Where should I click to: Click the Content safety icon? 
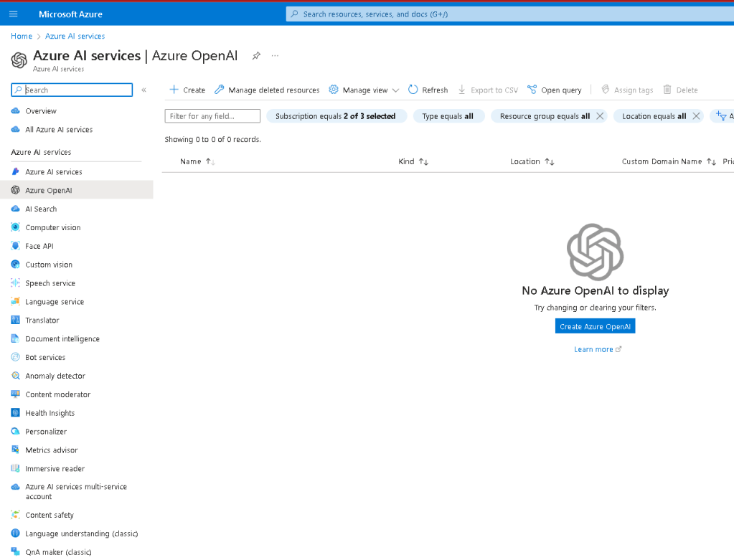[16, 515]
